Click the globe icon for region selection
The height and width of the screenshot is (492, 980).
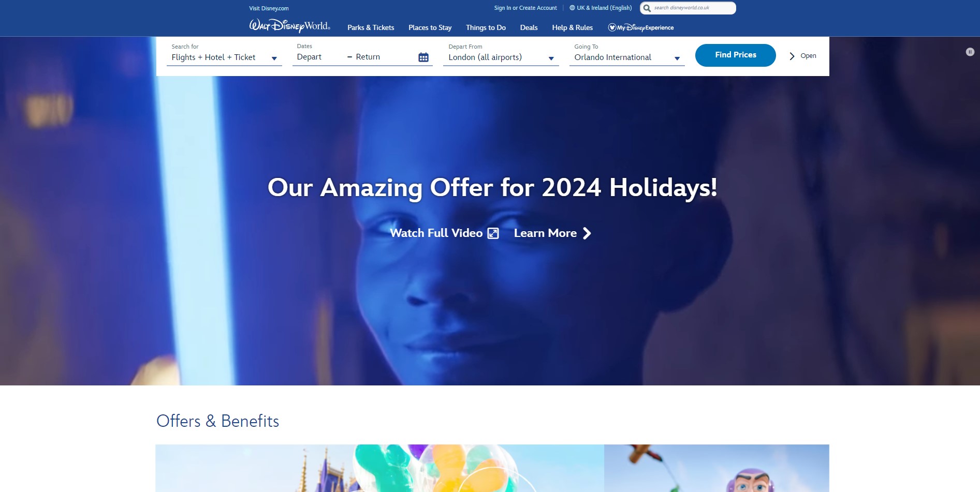point(572,8)
